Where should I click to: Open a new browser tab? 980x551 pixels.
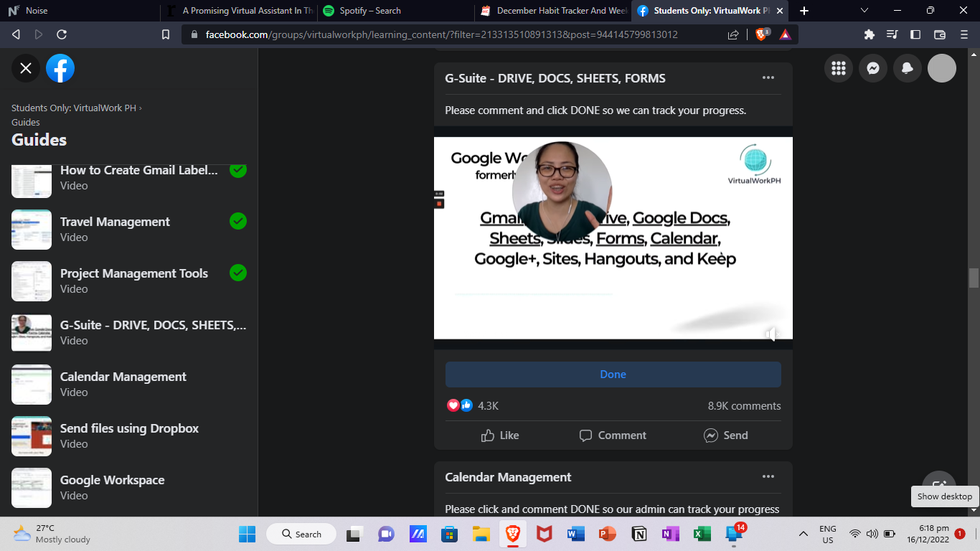pyautogui.click(x=804, y=11)
